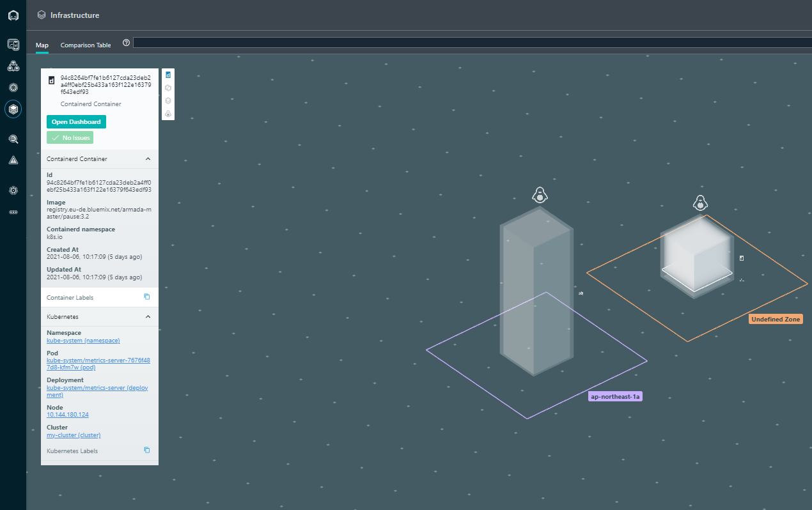Open the Analytics magnifier sidebar icon
812x510 pixels.
click(x=13, y=139)
